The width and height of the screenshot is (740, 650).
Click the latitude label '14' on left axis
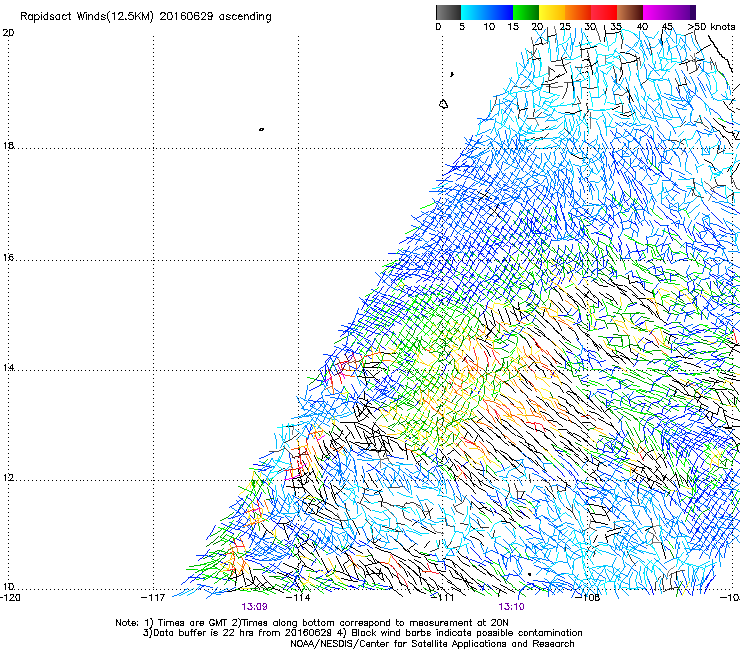8,368
